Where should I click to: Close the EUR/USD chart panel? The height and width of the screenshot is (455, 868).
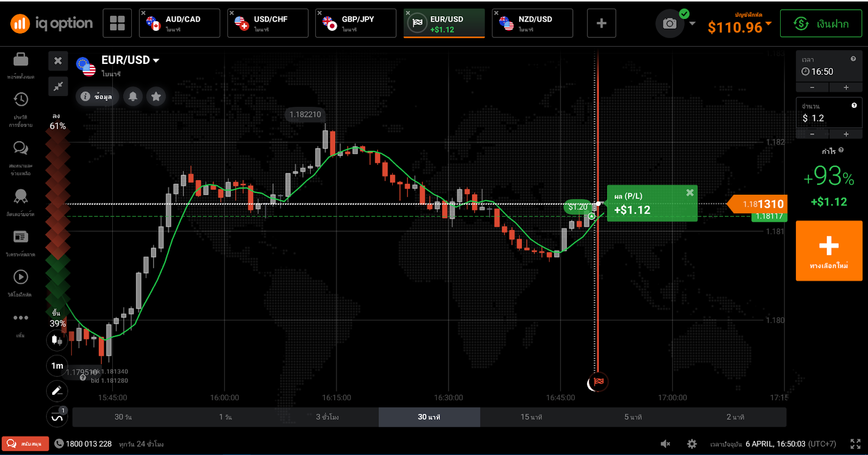tap(58, 61)
